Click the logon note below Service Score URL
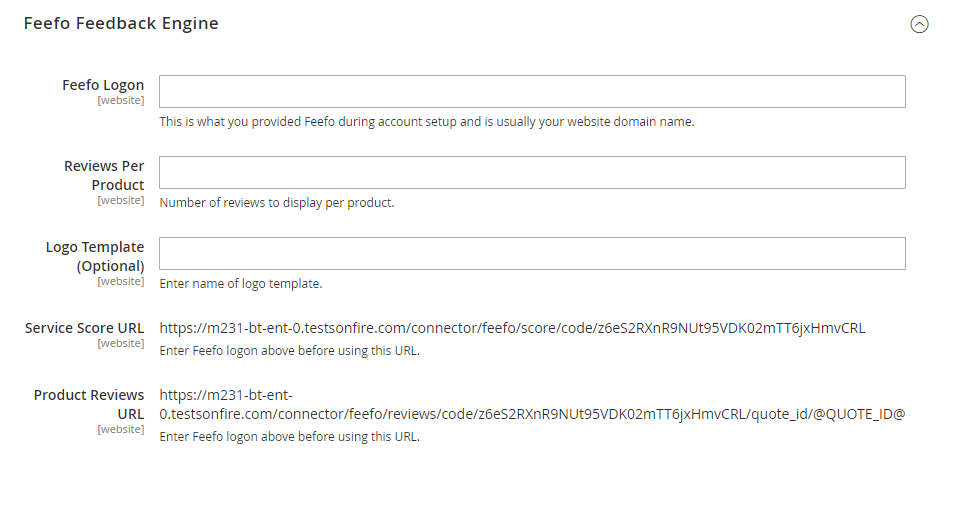The width and height of the screenshot is (958, 507). coord(290,351)
